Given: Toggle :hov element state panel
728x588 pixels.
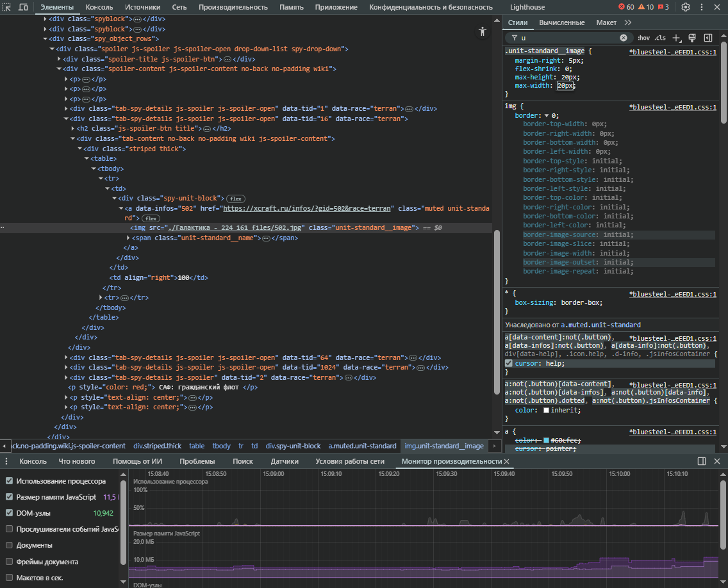Looking at the screenshot, I should [643, 38].
